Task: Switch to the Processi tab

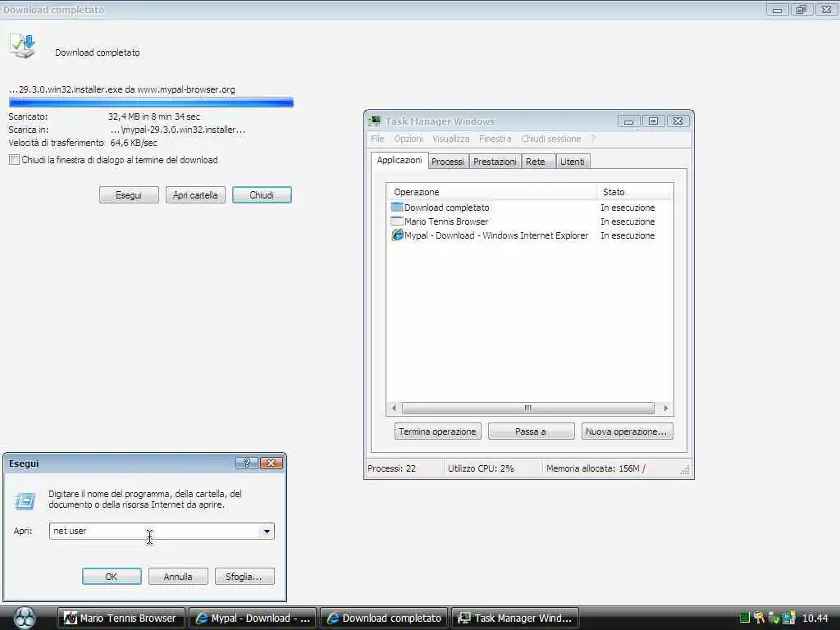Action: click(x=448, y=162)
